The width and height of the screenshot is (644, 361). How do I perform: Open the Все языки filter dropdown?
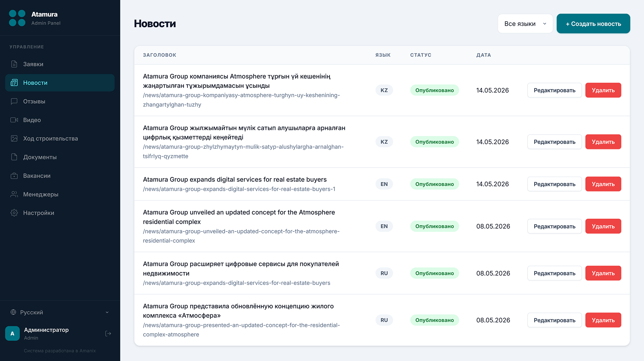[x=525, y=24]
